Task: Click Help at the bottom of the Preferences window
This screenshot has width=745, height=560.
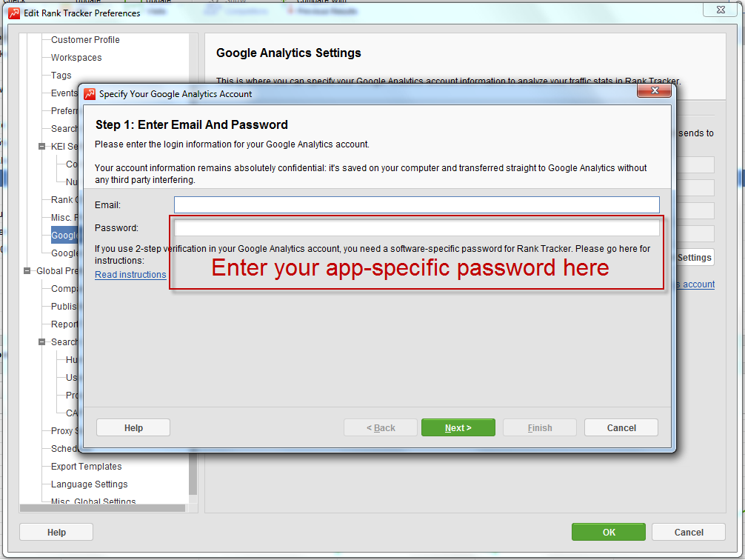Action: (x=56, y=533)
